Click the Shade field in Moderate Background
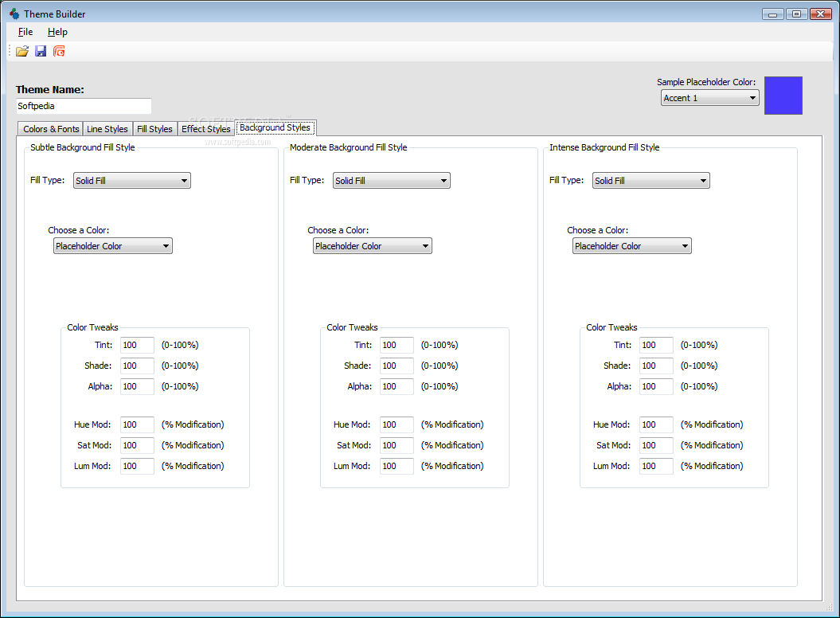The width and height of the screenshot is (840, 618). [397, 366]
